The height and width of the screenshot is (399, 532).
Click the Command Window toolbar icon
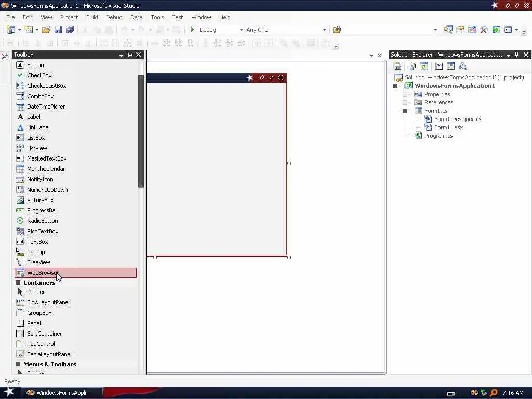(508, 30)
